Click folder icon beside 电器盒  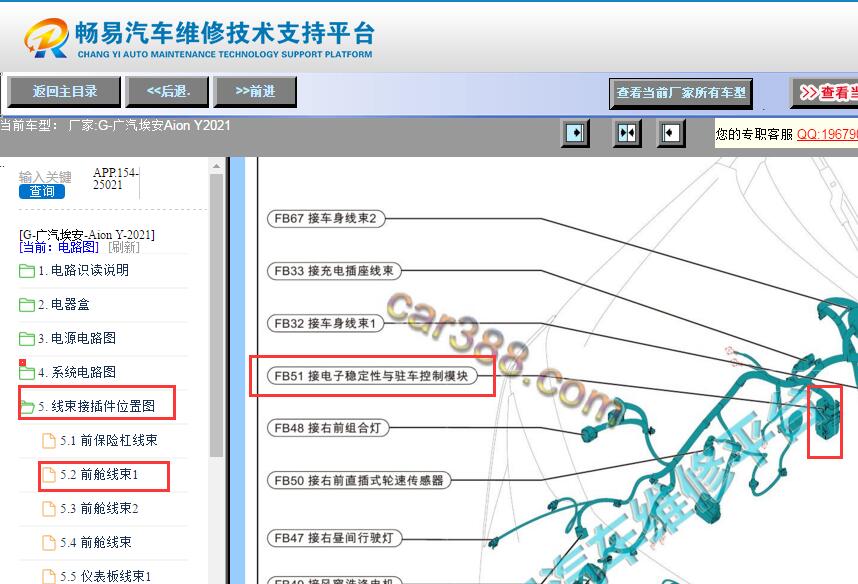tap(27, 305)
